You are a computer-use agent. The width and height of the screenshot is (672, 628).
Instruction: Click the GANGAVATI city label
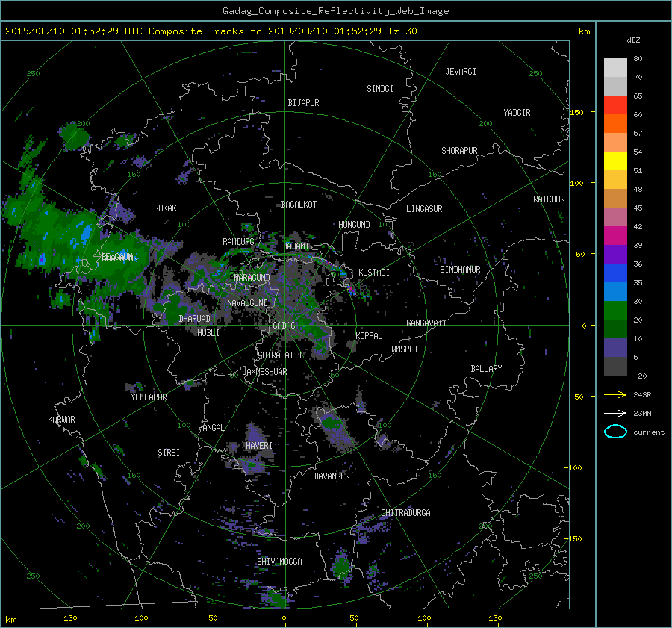pyautogui.click(x=426, y=323)
